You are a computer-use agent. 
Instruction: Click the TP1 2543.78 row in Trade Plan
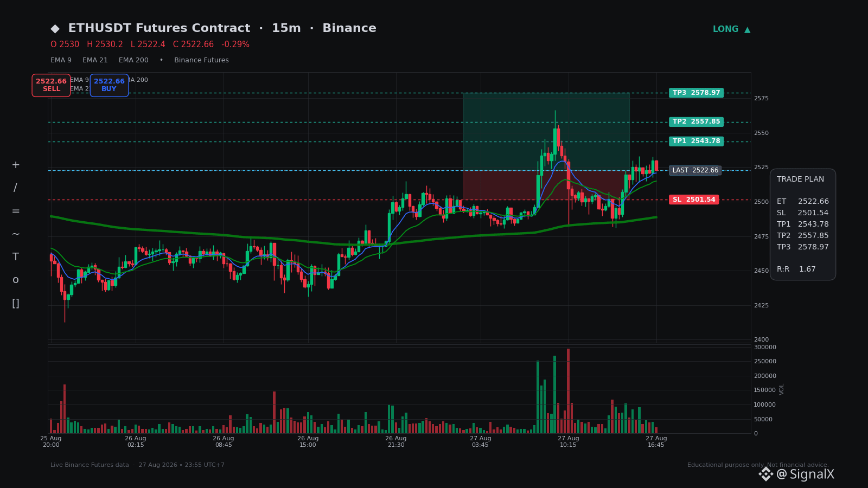click(x=803, y=224)
